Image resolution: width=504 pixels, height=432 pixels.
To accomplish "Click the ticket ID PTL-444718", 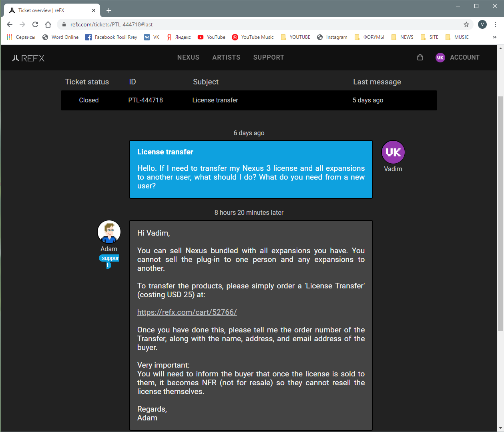I will (146, 100).
